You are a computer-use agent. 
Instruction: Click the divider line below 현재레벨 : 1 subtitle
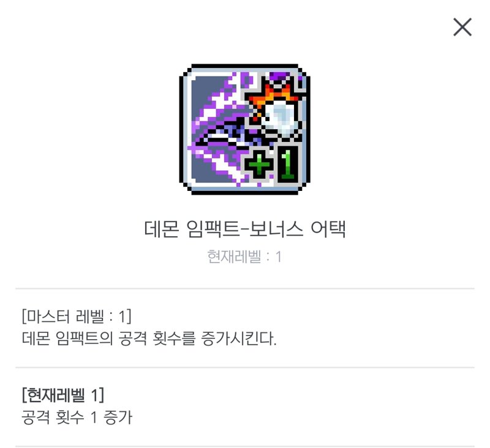pos(244,289)
